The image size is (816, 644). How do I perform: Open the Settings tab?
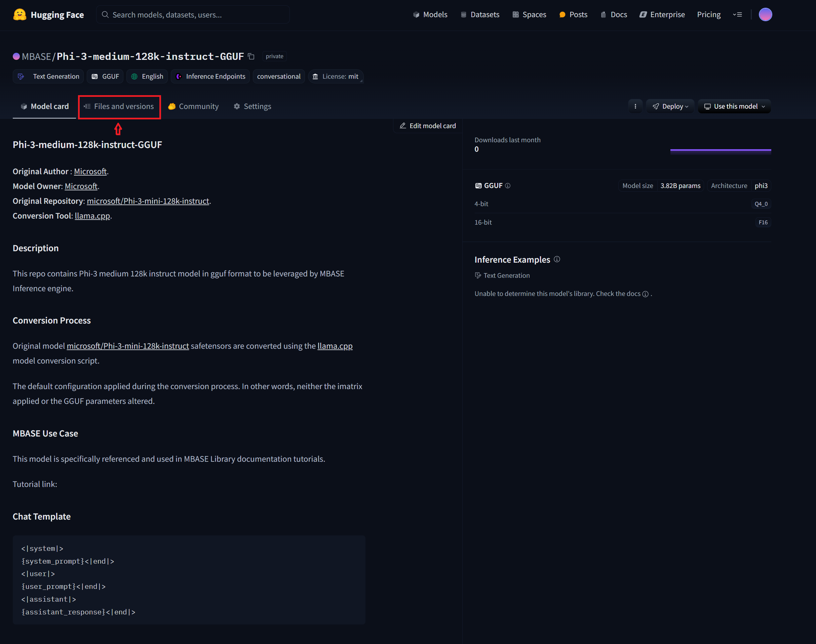[252, 106]
